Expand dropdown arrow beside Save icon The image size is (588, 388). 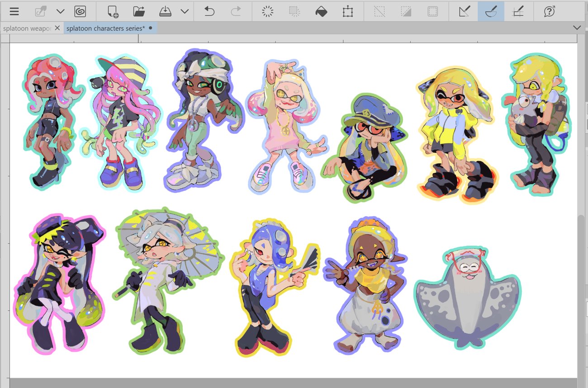[x=185, y=11]
